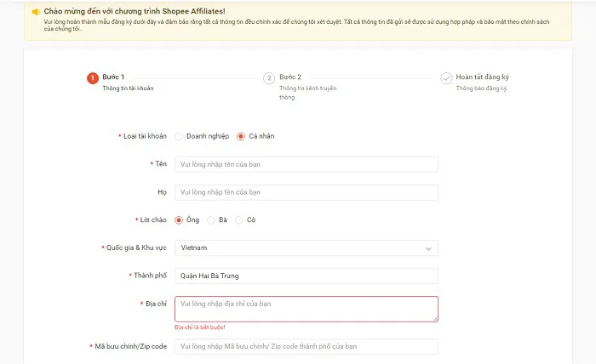This screenshot has width=596, height=364.
Task: Click the 'Thông tin kênh truyền thông' subtitle
Action: [308, 93]
